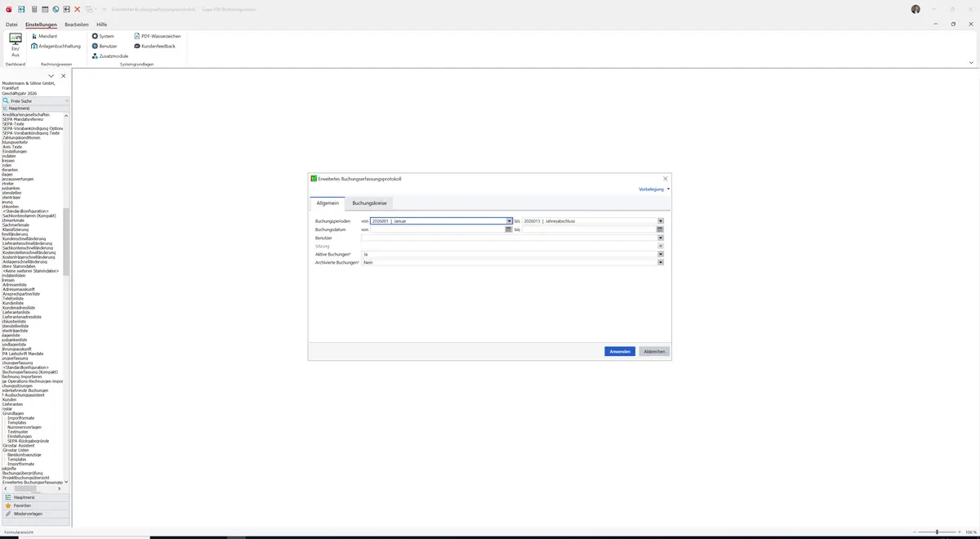Viewport: 980px width, 539px height.
Task: Open the Bearbeiten menu
Action: 77,24
